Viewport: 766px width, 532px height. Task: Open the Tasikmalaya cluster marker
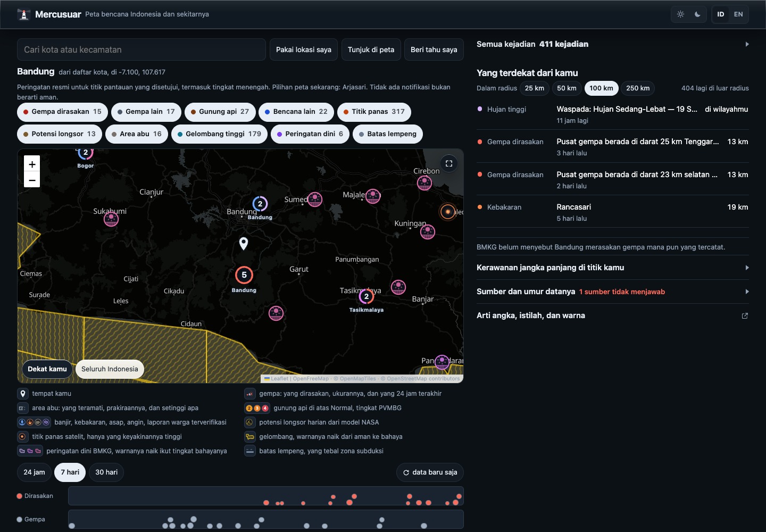click(367, 296)
